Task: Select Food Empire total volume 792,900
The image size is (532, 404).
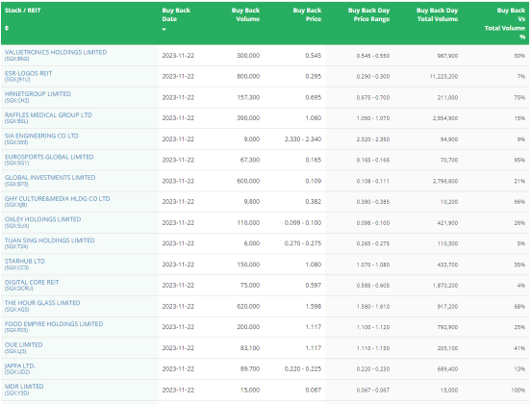Action: (x=447, y=327)
